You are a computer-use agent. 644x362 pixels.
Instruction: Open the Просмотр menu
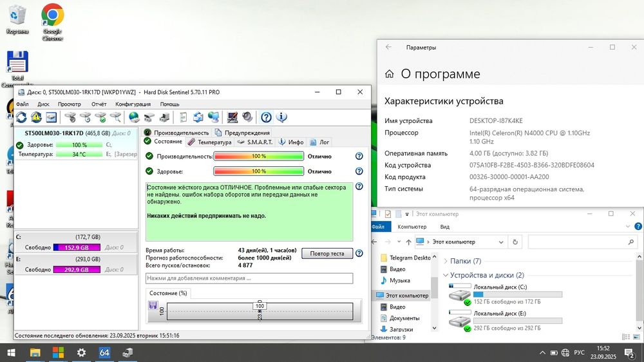click(69, 104)
